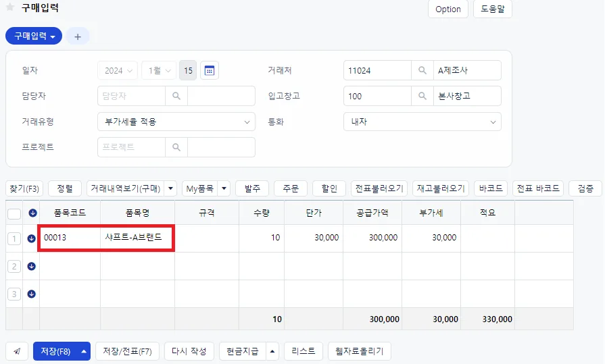Click the 입고창고 search magnifier icon
Screen dimensions: 605x364
coord(422,96)
